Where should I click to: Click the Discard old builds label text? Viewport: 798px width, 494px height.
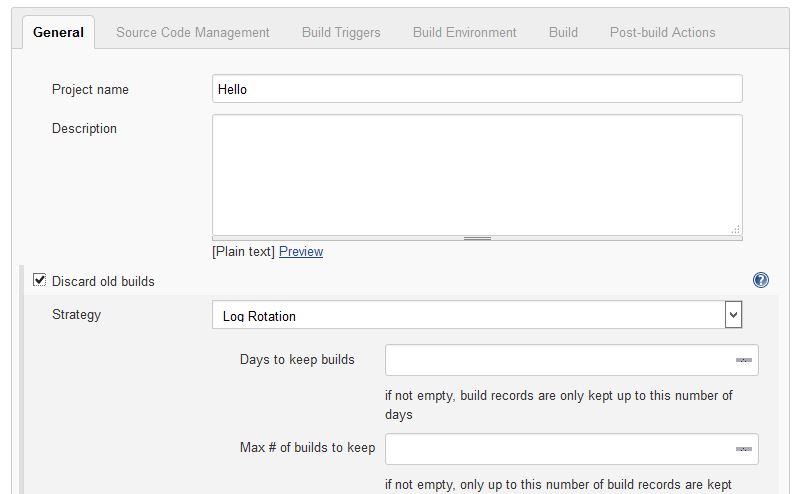(103, 281)
